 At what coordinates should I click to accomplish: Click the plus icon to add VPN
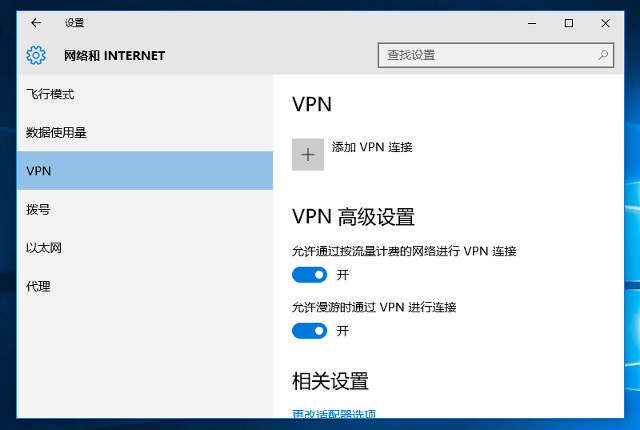(x=308, y=154)
